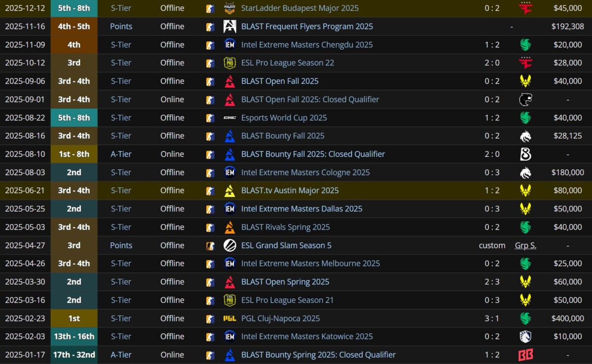Go to Esports World Cup 2025 page

[284, 118]
